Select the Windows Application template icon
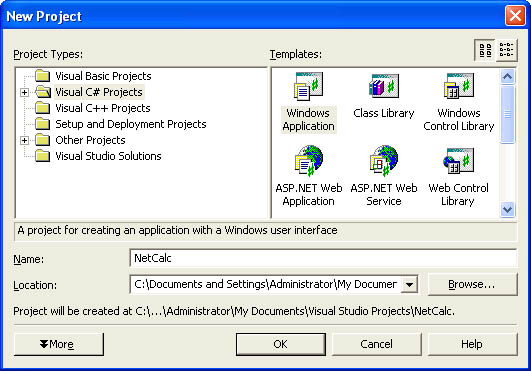The image size is (531, 371). (x=308, y=86)
